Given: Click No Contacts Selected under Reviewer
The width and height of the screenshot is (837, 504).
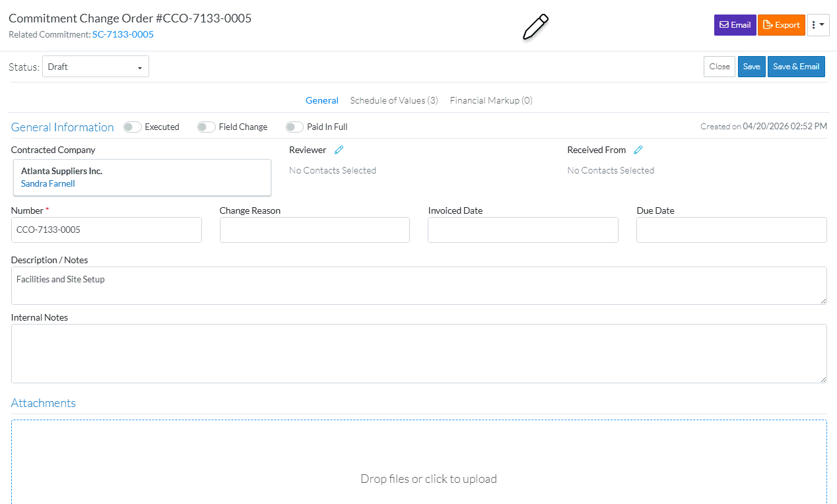Looking at the screenshot, I should coord(333,170).
